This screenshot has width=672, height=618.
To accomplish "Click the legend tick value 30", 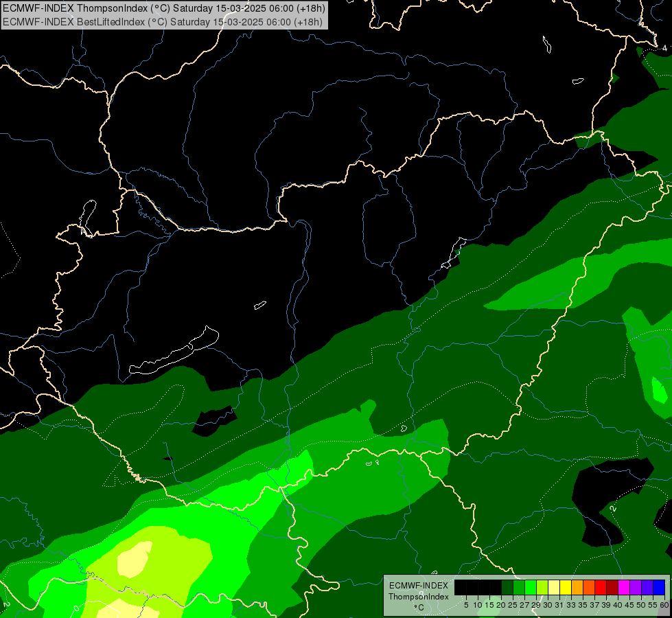I will 548,605.
